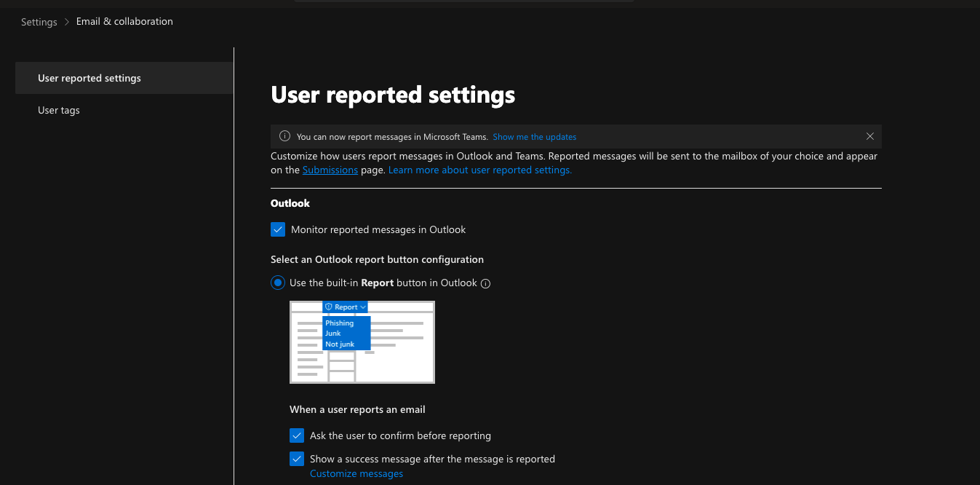Open the Submissions page link
The width and height of the screenshot is (980, 485).
point(330,170)
